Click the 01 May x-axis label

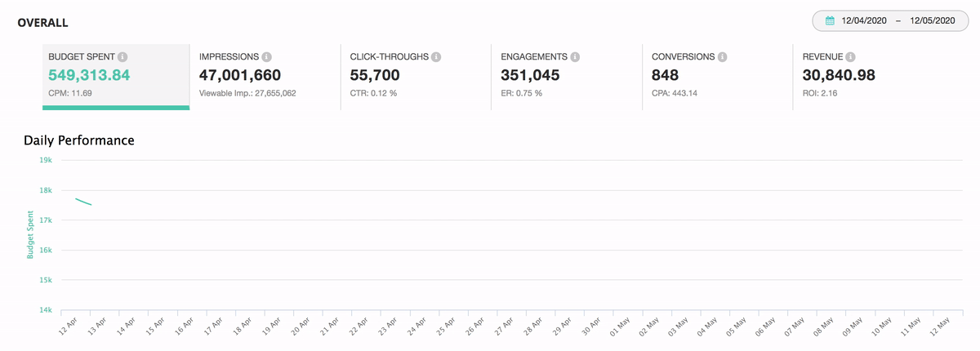pos(620,327)
